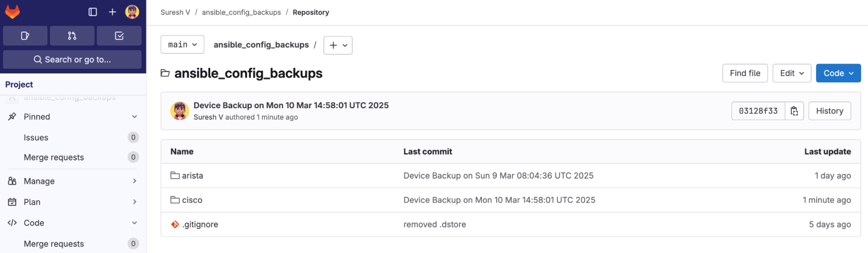Viewport: 868px width, 253px height.
Task: Copy the commit SHA 03128f33
Action: pyautogui.click(x=794, y=111)
